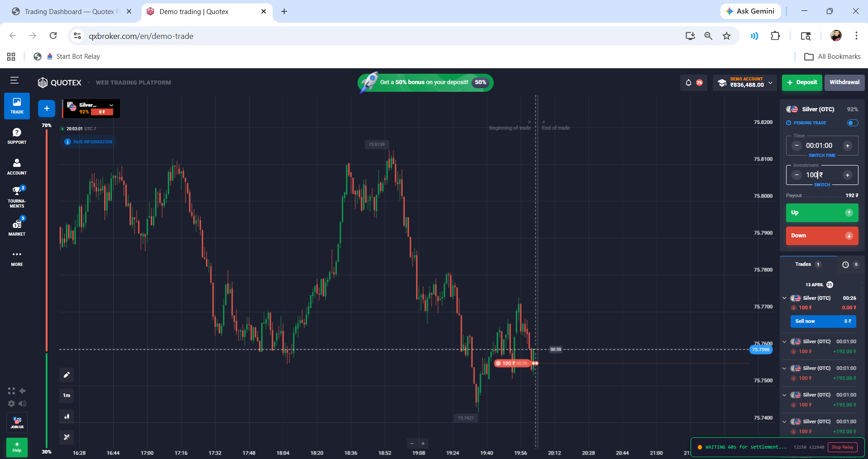Image resolution: width=868 pixels, height=459 pixels.
Task: Click Ask Gemini button
Action: pyautogui.click(x=750, y=11)
